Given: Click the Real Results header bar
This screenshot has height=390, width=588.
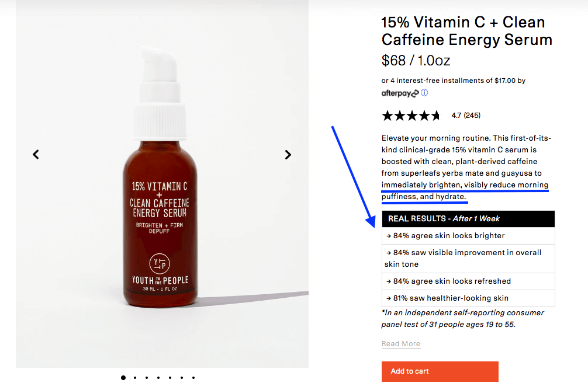Looking at the screenshot, I should pyautogui.click(x=468, y=219).
